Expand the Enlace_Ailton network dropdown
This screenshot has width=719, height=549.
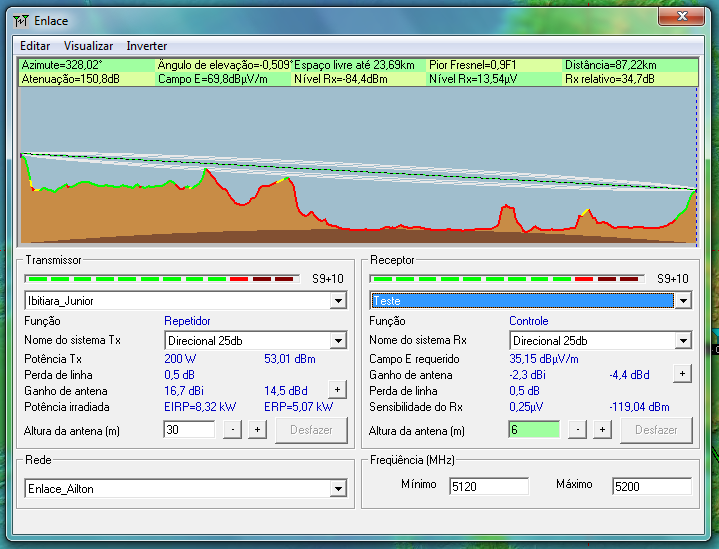click(x=338, y=489)
